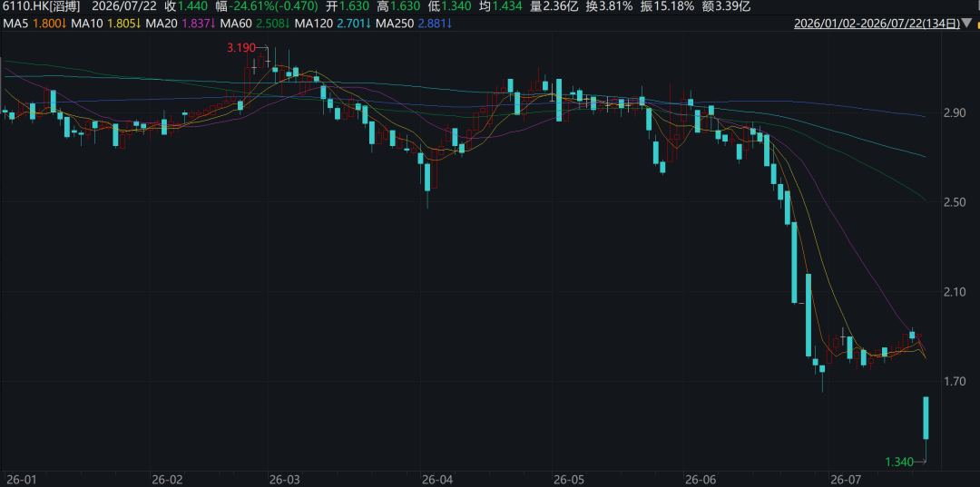Click the 2026/01/02-2026/07/22(134日) range link
The width and height of the screenshot is (980, 487).
tap(877, 24)
